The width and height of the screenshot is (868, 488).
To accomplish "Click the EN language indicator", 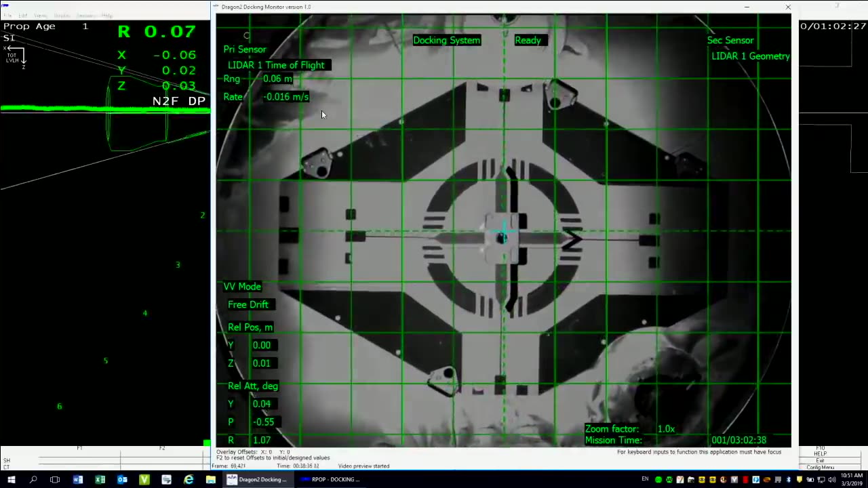I will [645, 480].
